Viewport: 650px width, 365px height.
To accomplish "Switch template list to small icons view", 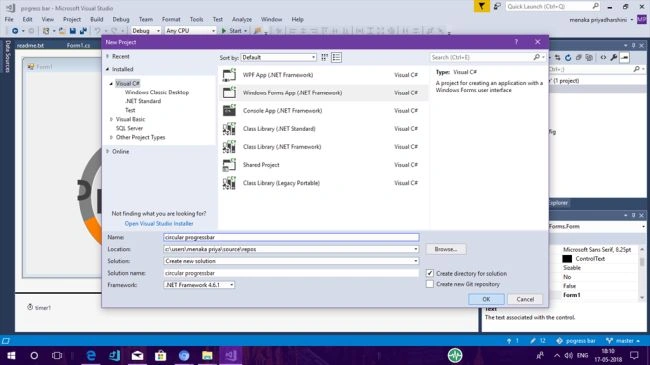I will click(325, 57).
